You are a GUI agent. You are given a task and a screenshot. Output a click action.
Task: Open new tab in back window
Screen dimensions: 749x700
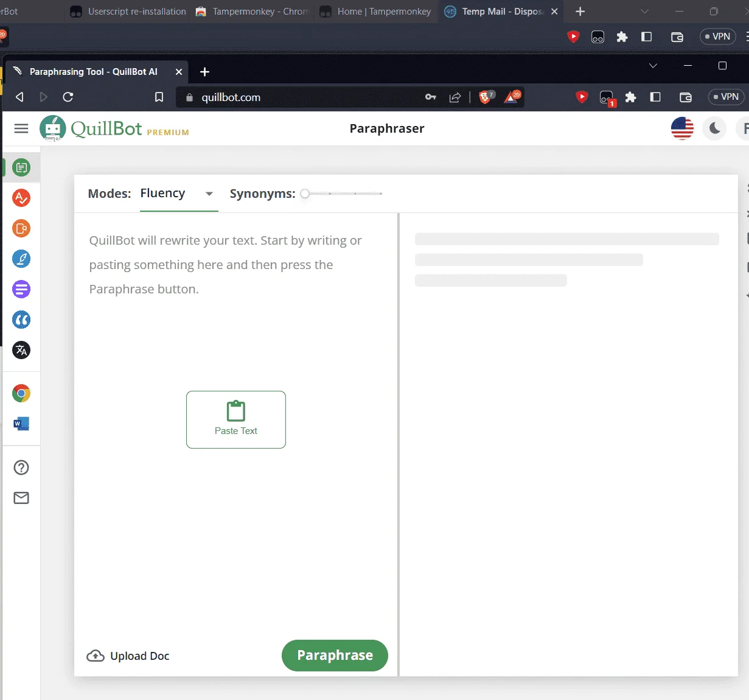pyautogui.click(x=580, y=12)
